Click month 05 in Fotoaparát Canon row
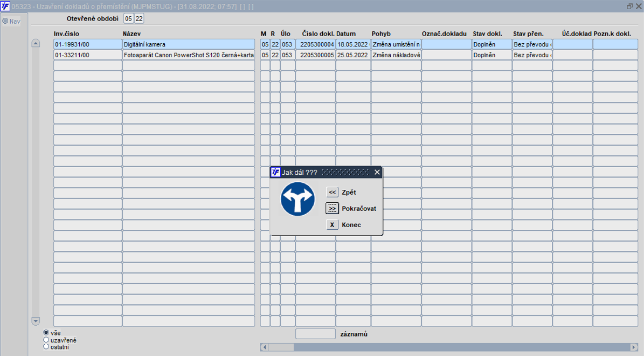The width and height of the screenshot is (644, 356). tap(265, 55)
